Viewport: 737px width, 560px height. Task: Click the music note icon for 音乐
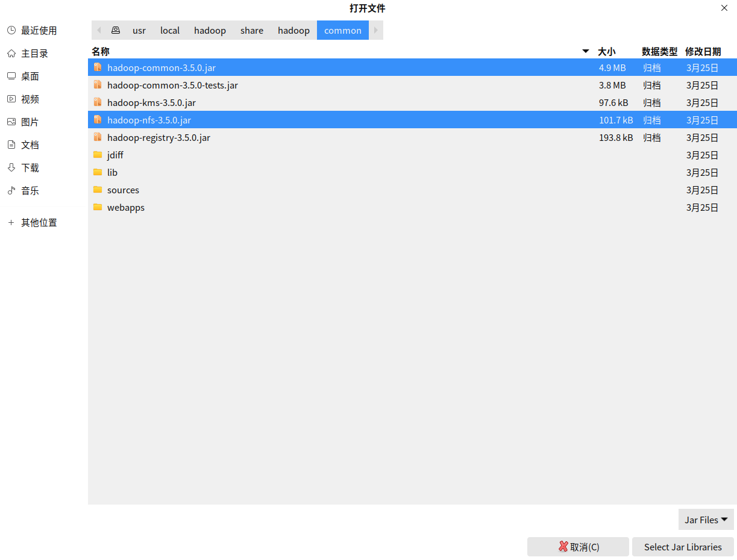point(11,190)
